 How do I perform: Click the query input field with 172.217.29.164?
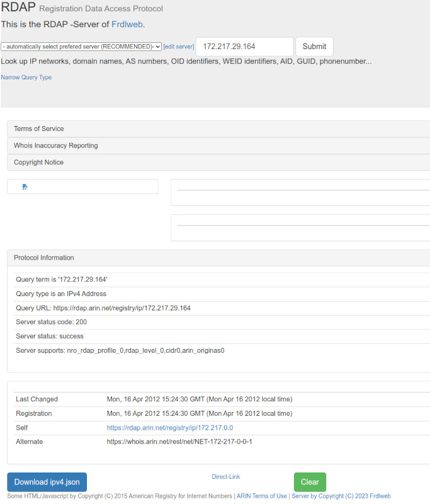point(244,47)
